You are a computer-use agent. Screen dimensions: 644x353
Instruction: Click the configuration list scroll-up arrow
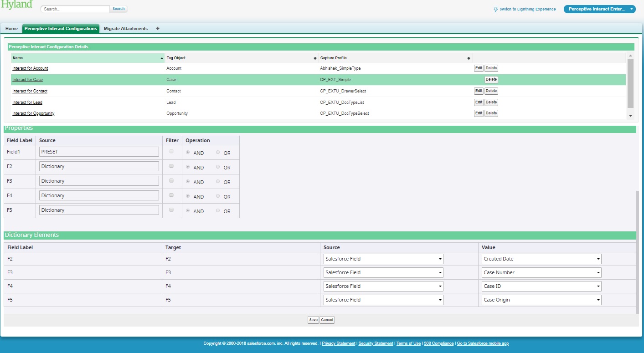click(x=631, y=56)
